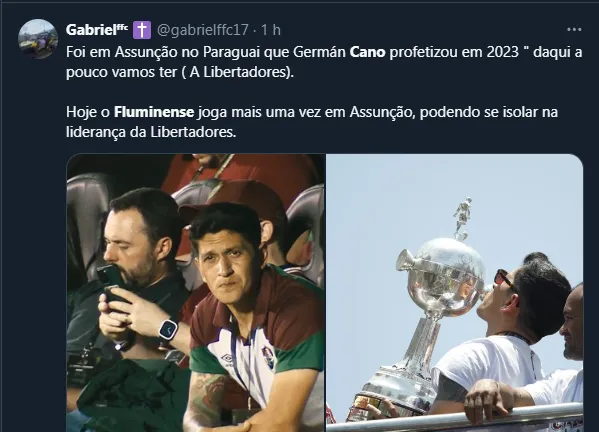599x432 pixels.
Task: Open the @gabrielffc17 handle link
Action: point(202,30)
